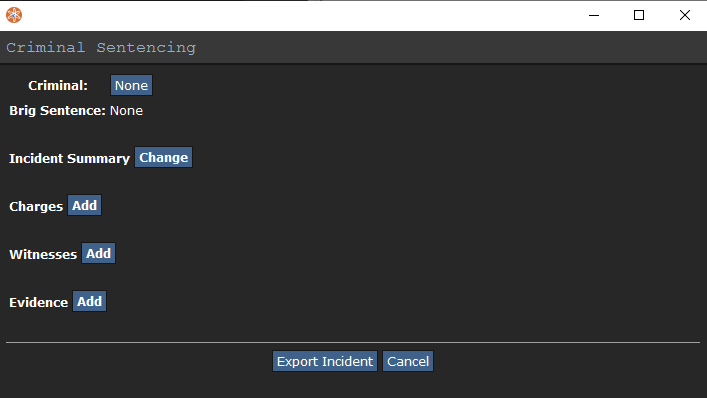Maximize the Criminal Sentencing window
Image resolution: width=707 pixels, height=398 pixels.
pos(639,15)
